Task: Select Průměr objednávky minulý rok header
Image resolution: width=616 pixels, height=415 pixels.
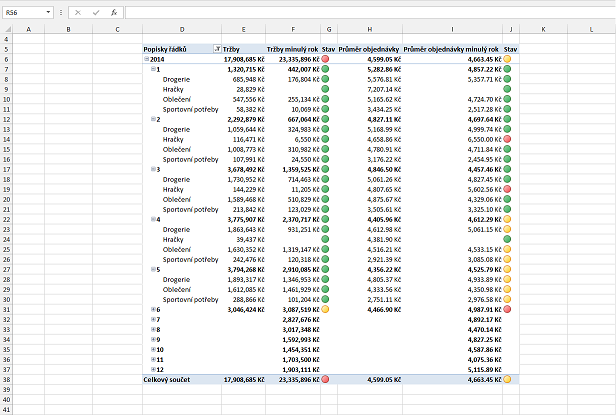Action: tap(452, 49)
